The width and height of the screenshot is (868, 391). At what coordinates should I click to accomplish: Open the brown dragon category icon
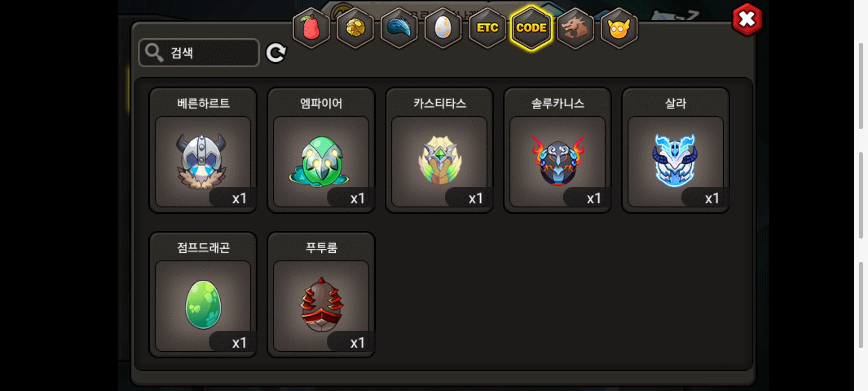(575, 28)
